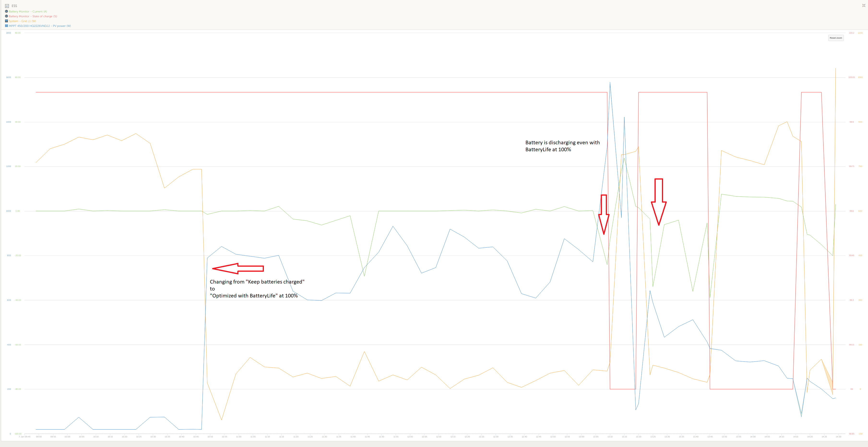Click the State of charge battery icon
This screenshot has width=868, height=447.
(x=6, y=16)
